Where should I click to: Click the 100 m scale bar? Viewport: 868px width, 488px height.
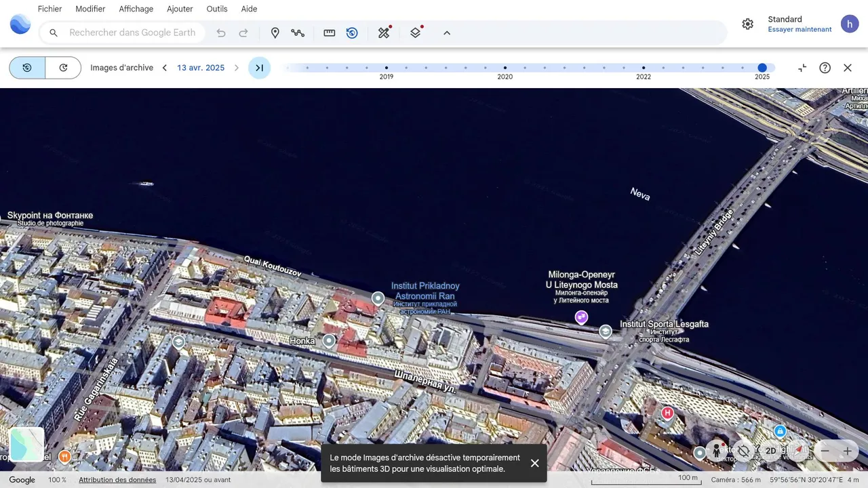(646, 480)
